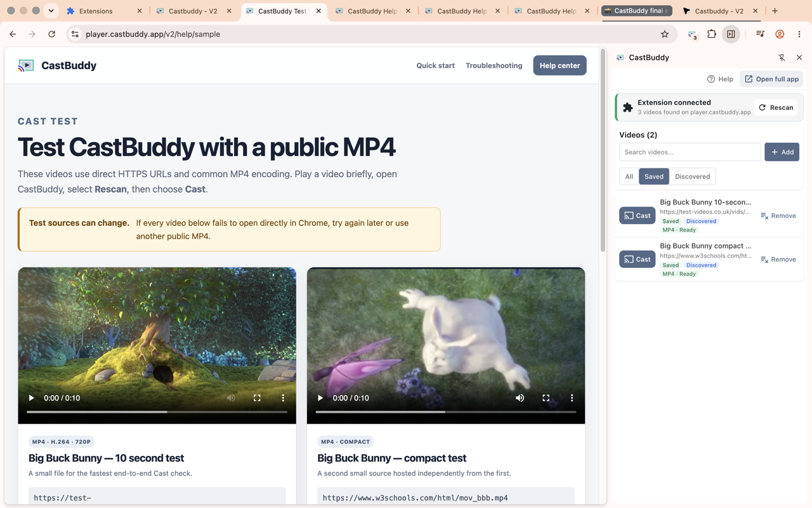Toggle the browser side panel button
The image size is (812, 508).
tap(731, 34)
